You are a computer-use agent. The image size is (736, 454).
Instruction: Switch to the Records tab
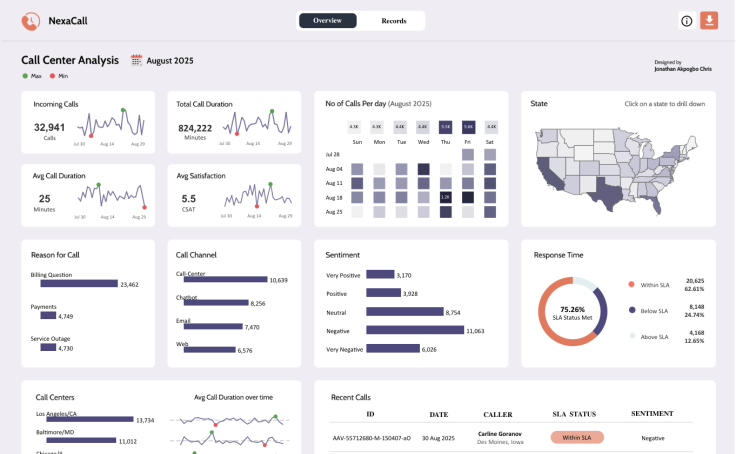393,21
